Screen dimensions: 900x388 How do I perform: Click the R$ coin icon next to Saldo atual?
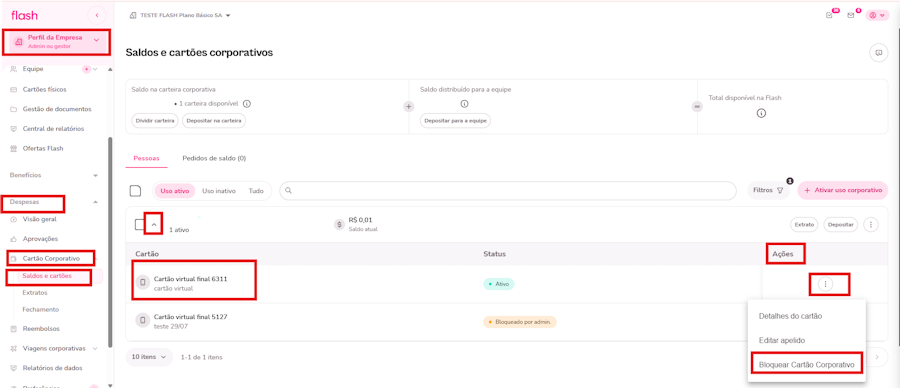339,224
